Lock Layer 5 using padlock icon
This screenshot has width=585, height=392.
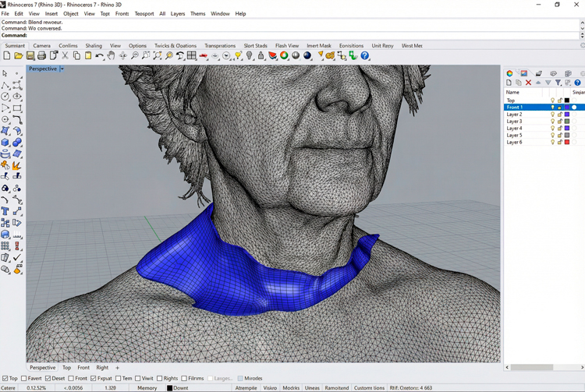[x=559, y=136]
